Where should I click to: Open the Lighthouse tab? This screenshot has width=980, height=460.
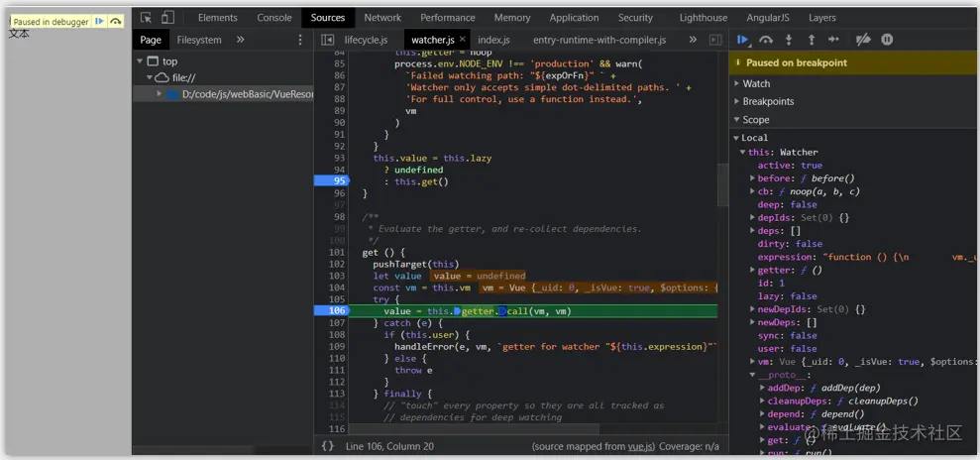click(704, 18)
